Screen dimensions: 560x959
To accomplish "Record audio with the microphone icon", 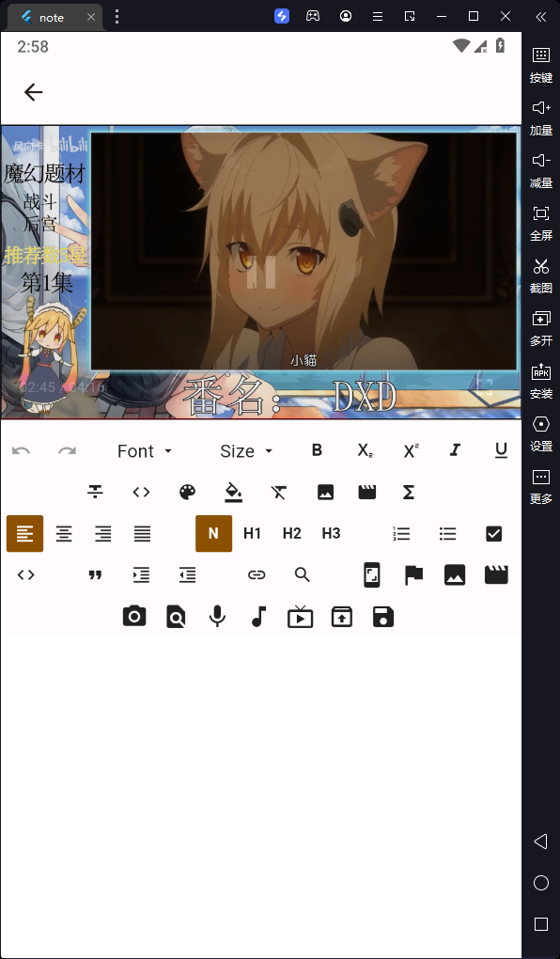I will click(217, 617).
